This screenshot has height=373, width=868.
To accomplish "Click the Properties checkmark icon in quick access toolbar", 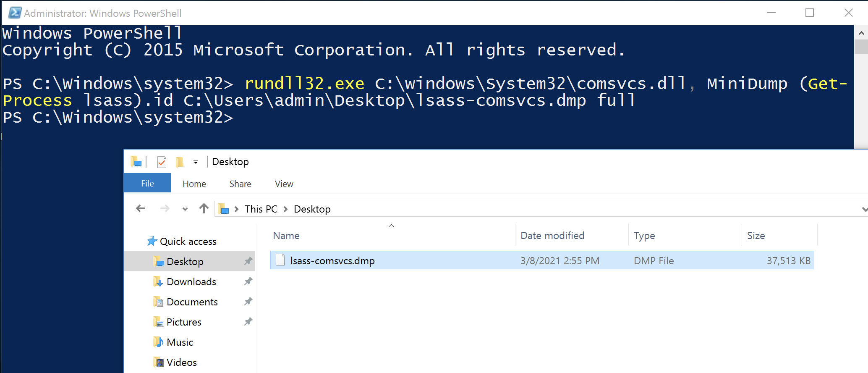I will tap(162, 162).
